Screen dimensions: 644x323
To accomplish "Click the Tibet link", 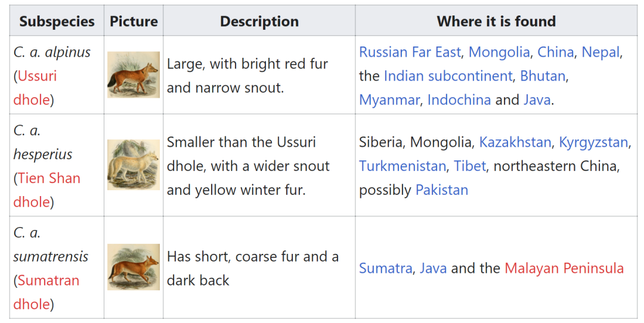I will tap(470, 166).
